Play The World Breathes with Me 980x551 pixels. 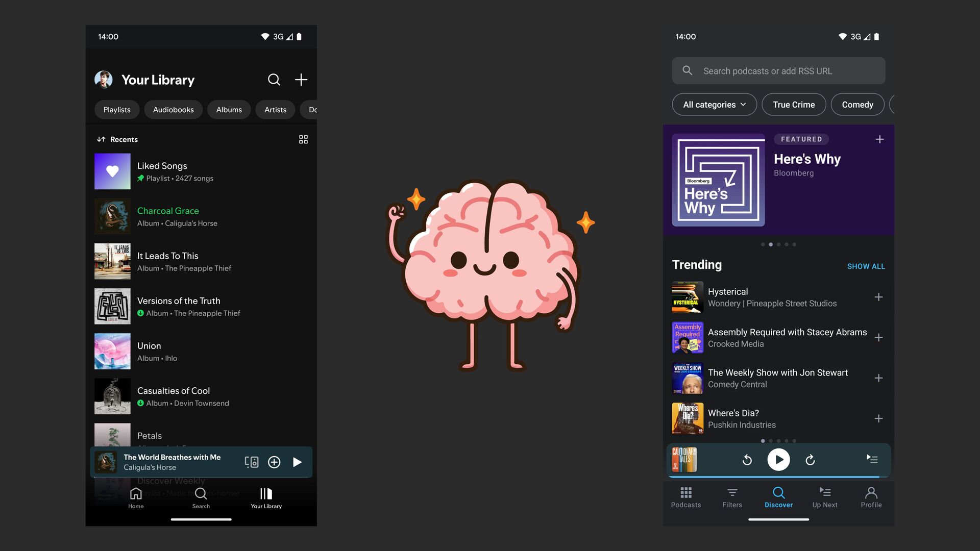coord(297,462)
